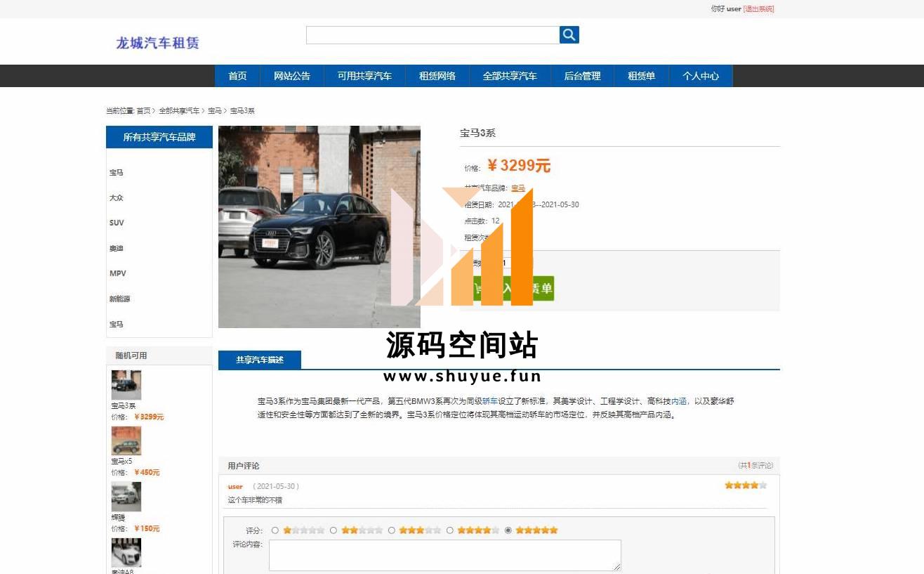Open 奥迪A8 white car thumbnail
The image size is (924, 574).
126,553
